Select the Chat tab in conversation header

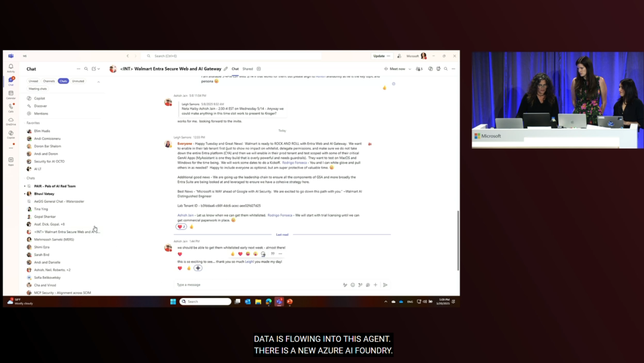[235, 69]
